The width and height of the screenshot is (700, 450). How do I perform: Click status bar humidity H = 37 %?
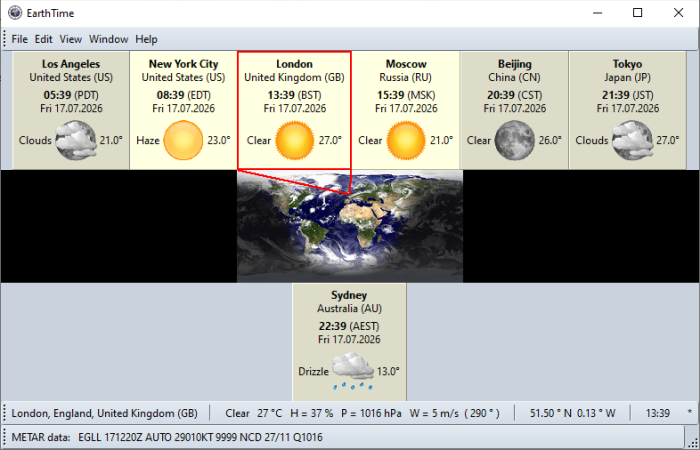click(x=312, y=413)
